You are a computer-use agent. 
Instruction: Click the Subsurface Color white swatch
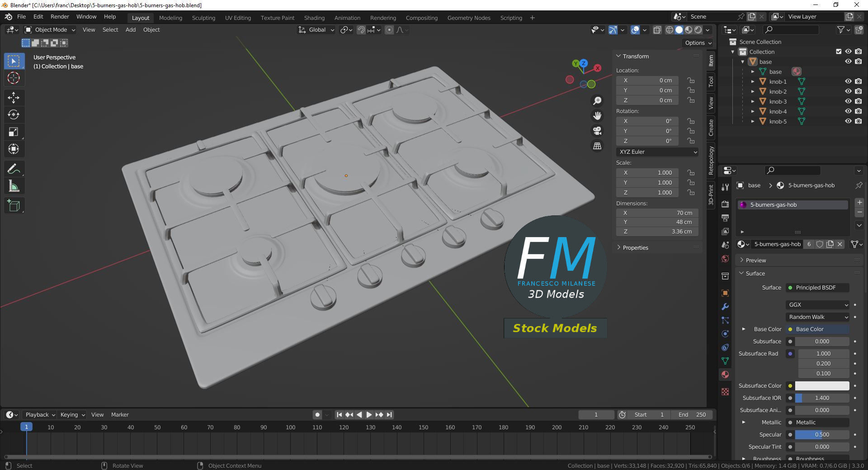click(822, 386)
